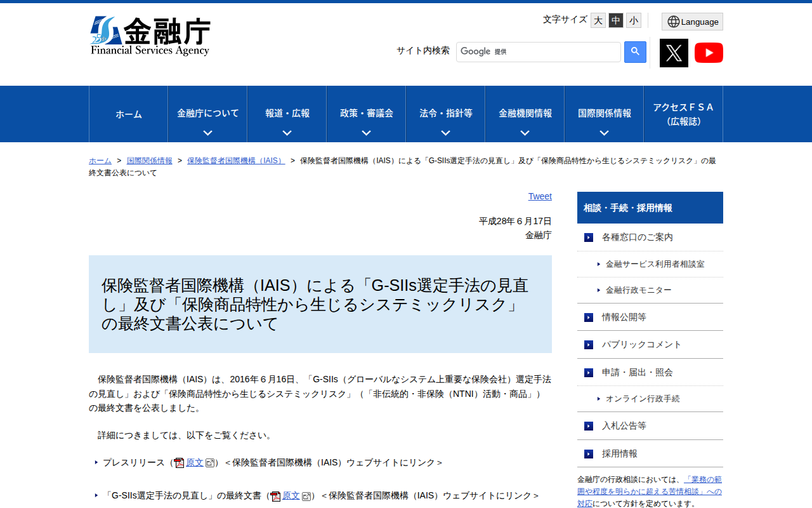The height and width of the screenshot is (508, 812).
Task: Click the Tweet link
Action: point(540,196)
